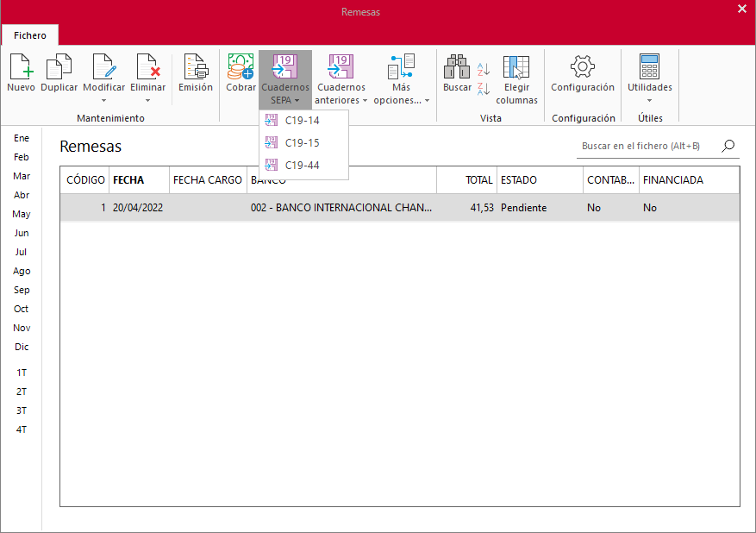Filter by month Ago

(x=22, y=271)
